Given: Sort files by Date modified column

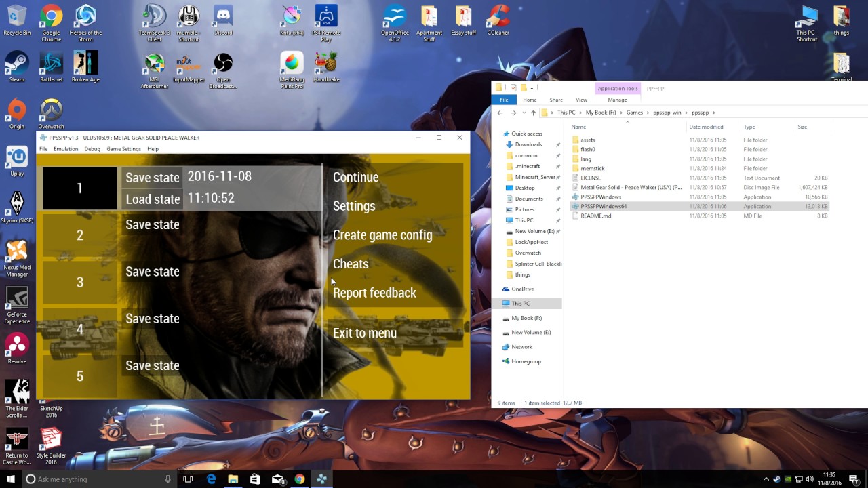Looking at the screenshot, I should point(706,127).
